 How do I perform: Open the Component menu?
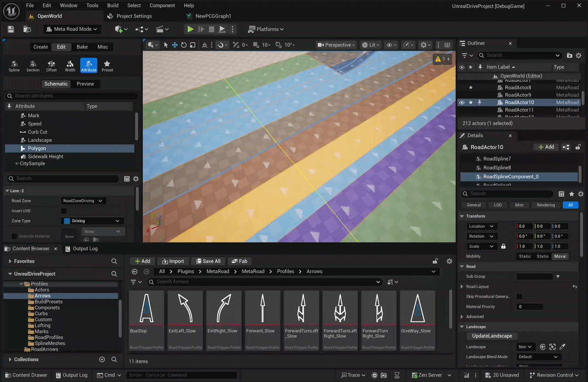[x=162, y=6]
